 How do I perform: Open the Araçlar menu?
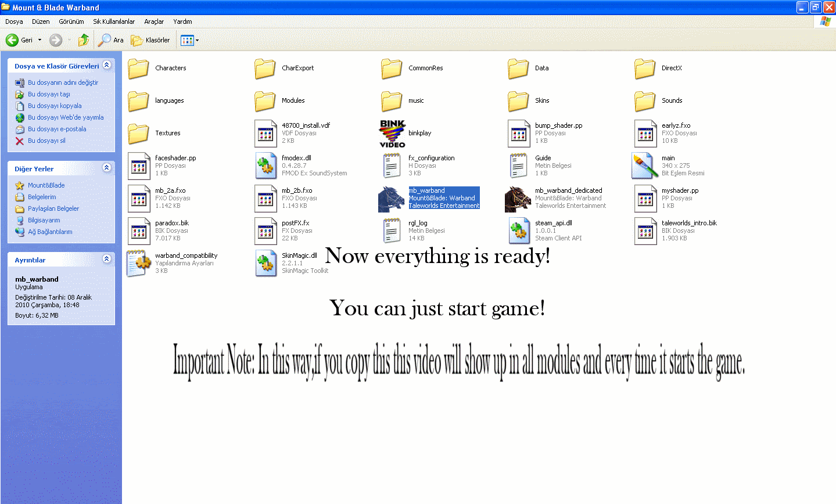coord(154,21)
